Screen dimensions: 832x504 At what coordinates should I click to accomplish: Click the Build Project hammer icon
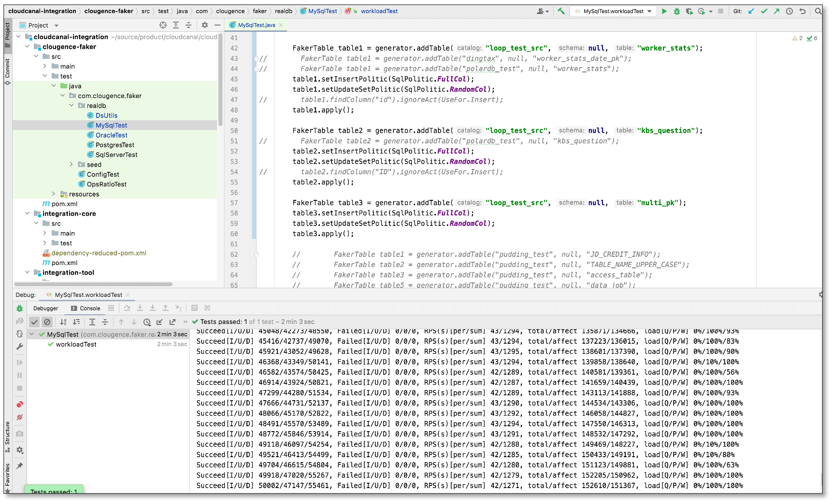pos(561,11)
